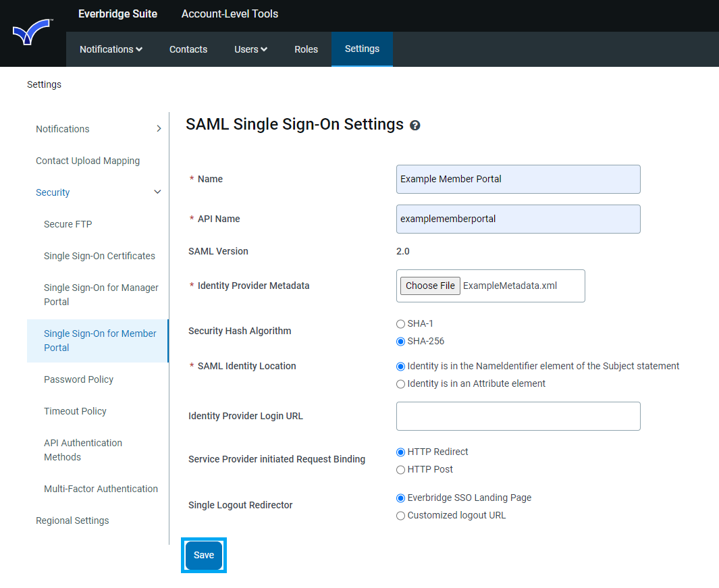Open Regional Settings in sidebar
The width and height of the screenshot is (719, 588).
pyautogui.click(x=72, y=520)
